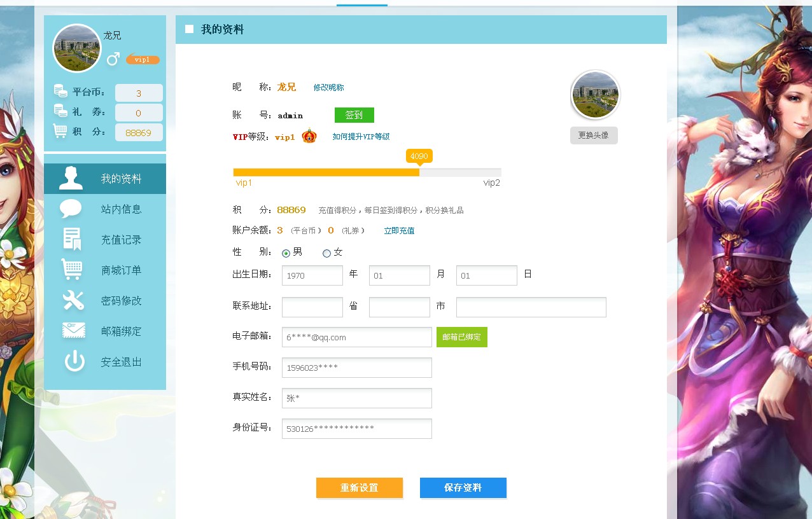This screenshot has width=812, height=519.
Task: Click the vip1 label under progress bar
Action: pos(244,183)
